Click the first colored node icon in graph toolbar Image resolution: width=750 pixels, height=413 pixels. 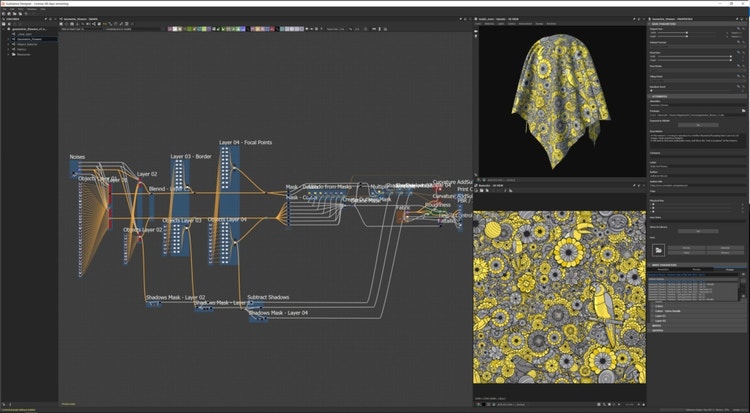coord(171,27)
